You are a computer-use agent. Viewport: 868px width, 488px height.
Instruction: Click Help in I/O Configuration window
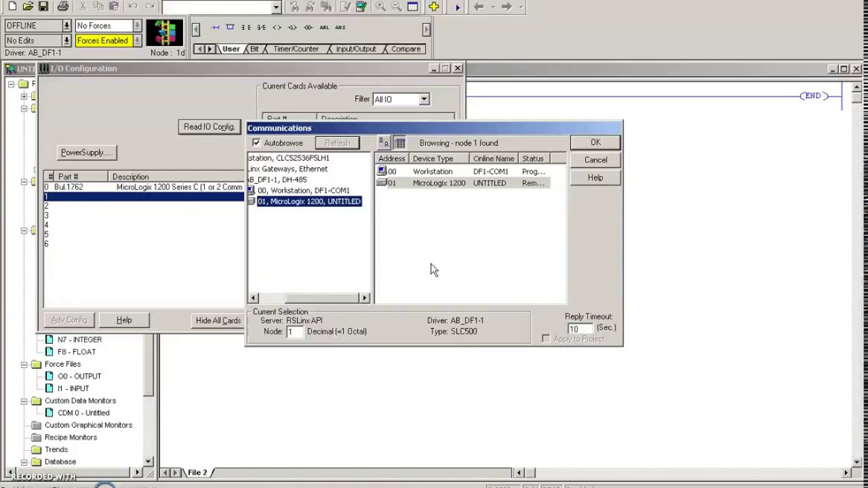[124, 320]
